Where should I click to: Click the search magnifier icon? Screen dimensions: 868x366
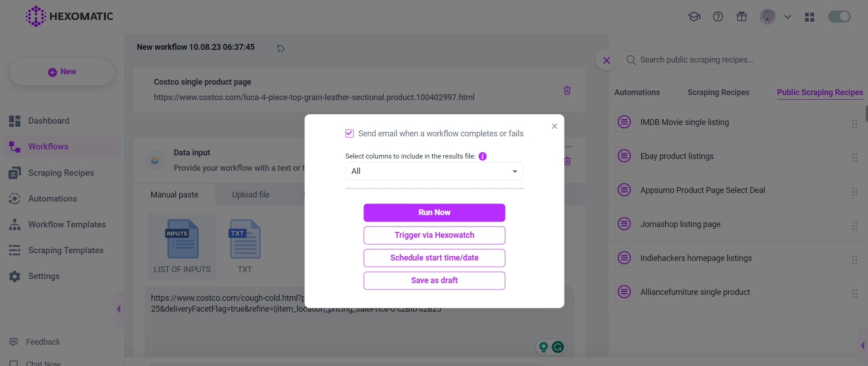pyautogui.click(x=631, y=60)
